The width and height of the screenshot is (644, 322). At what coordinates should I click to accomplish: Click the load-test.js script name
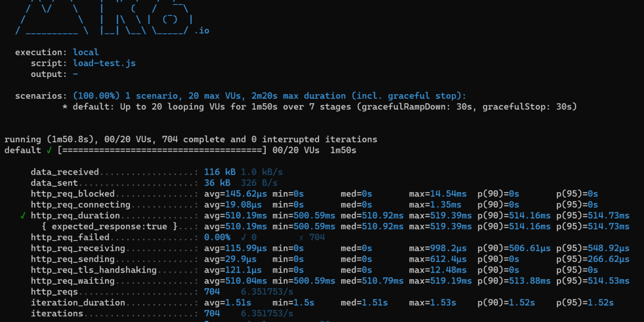point(104,63)
